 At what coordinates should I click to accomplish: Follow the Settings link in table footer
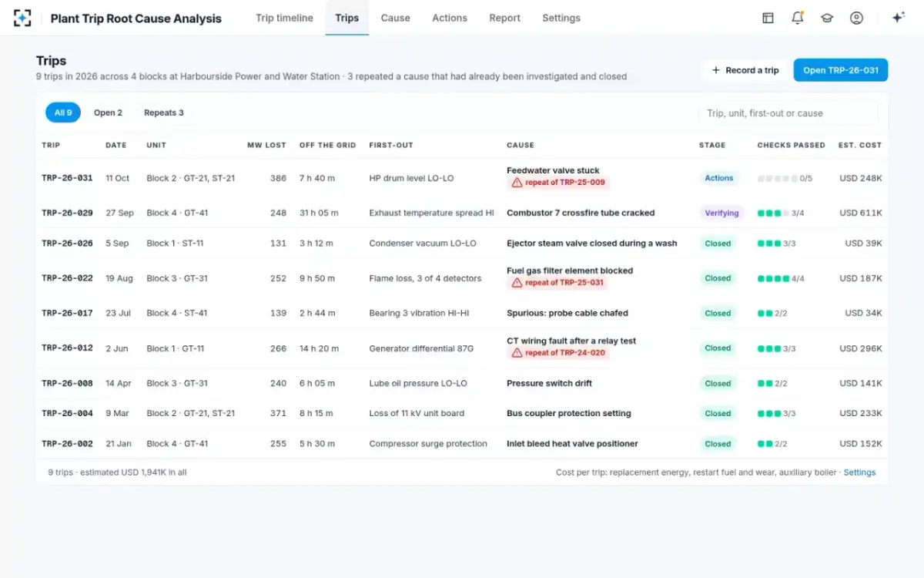pos(859,472)
